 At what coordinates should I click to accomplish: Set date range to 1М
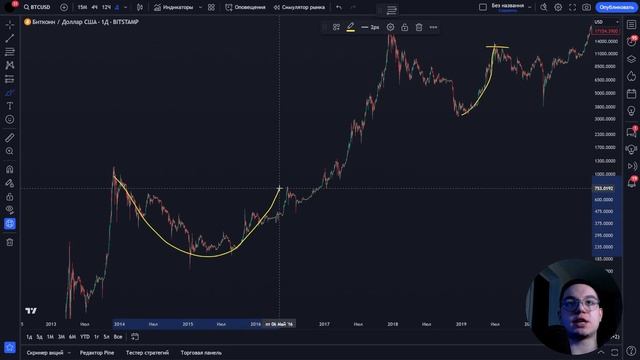click(50, 337)
